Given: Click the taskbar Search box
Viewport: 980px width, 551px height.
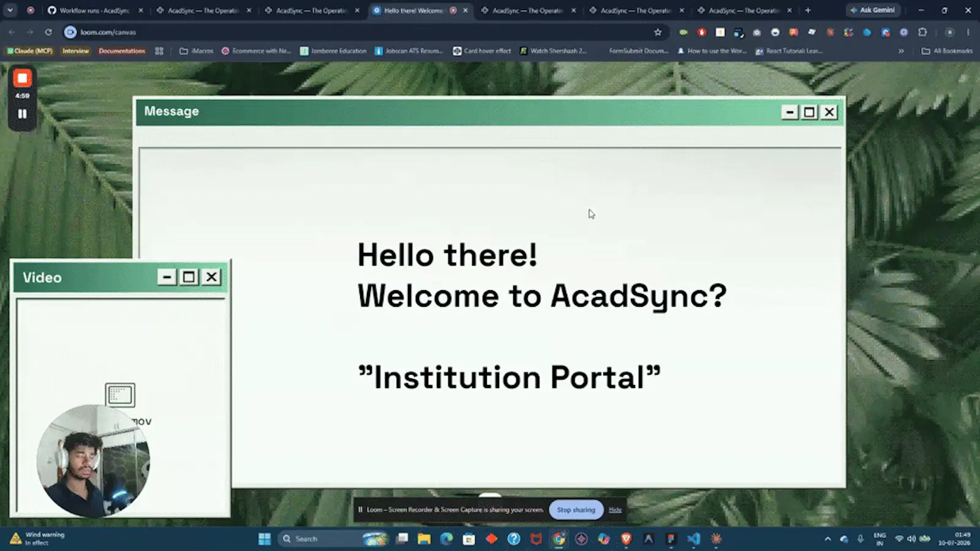Looking at the screenshot, I should [334, 539].
